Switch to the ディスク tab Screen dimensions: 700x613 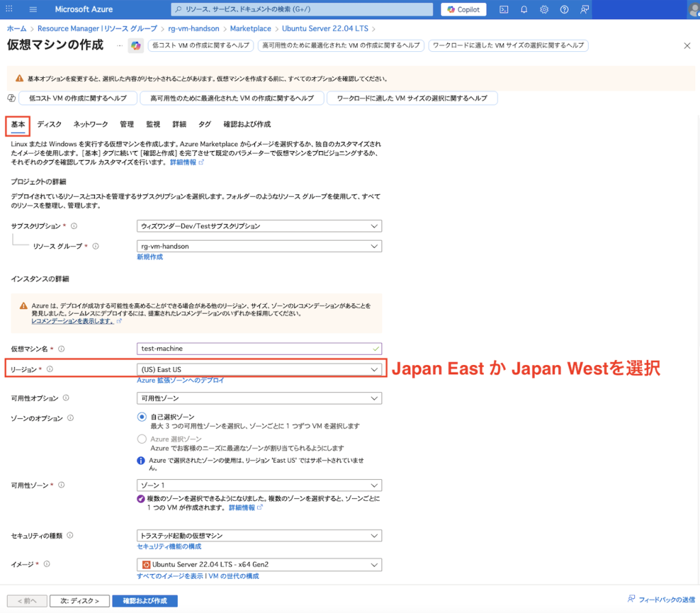pyautogui.click(x=49, y=124)
